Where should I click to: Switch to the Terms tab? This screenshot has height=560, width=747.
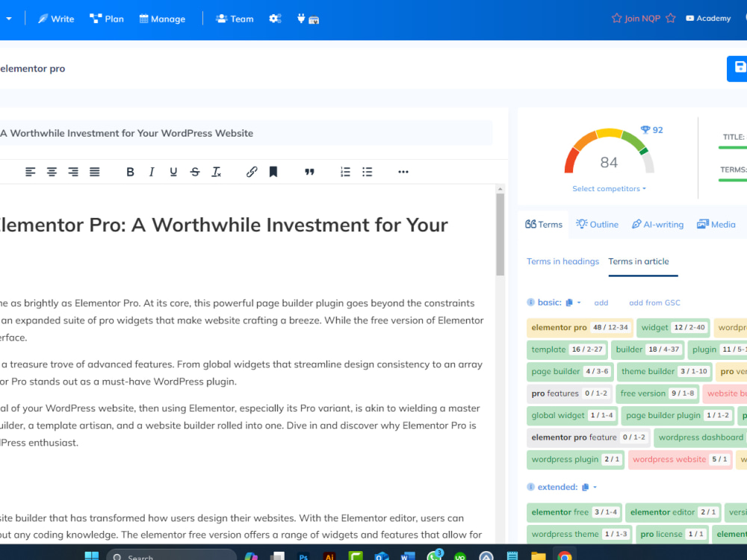coord(544,224)
